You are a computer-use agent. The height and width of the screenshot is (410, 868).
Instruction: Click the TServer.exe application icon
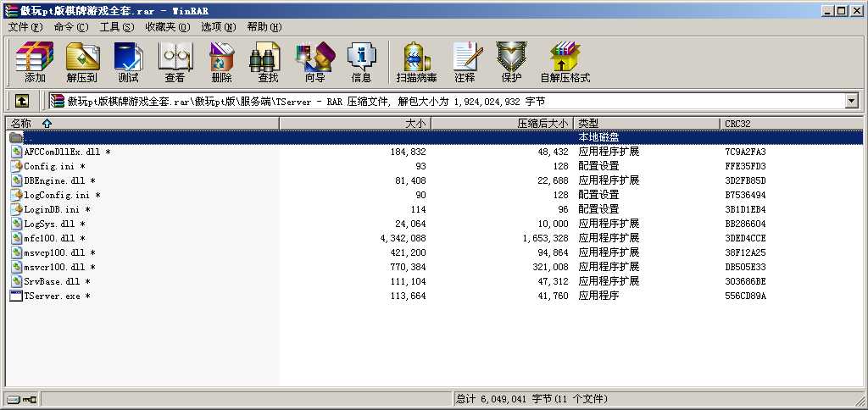click(x=17, y=296)
